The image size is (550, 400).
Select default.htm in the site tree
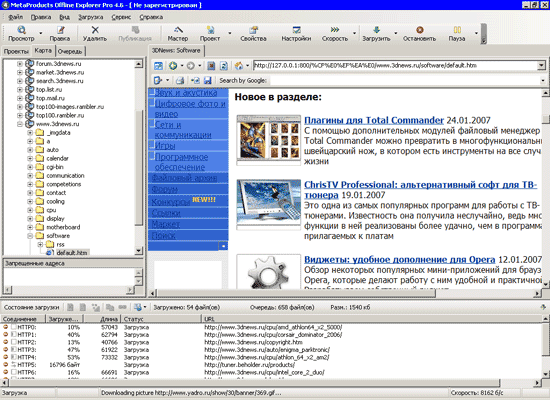pyautogui.click(x=72, y=253)
